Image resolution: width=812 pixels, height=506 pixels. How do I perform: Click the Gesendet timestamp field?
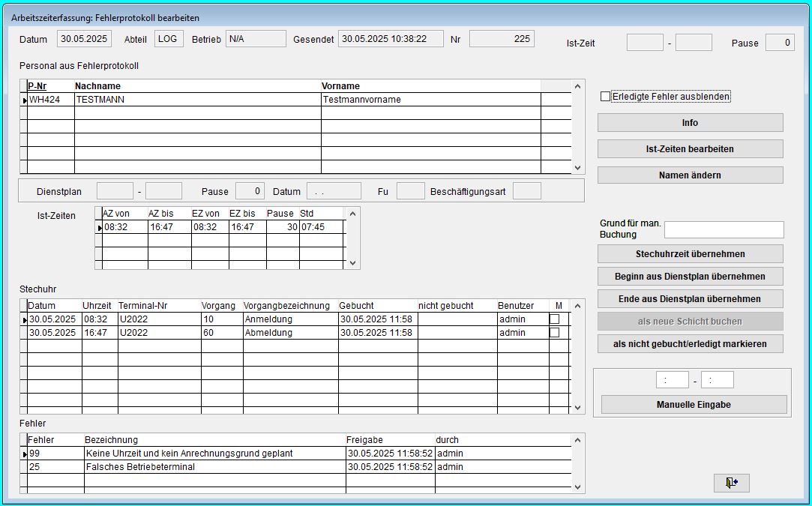[391, 39]
